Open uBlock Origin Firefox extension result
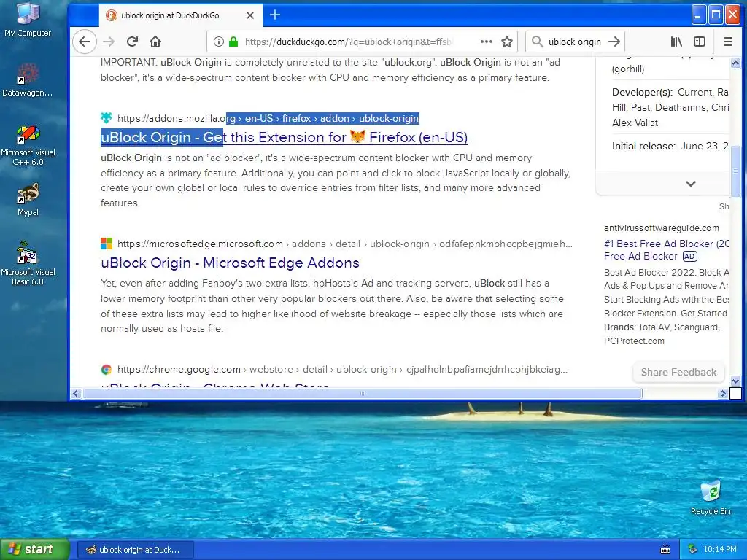Viewport: 747px width, 560px height. coord(284,137)
